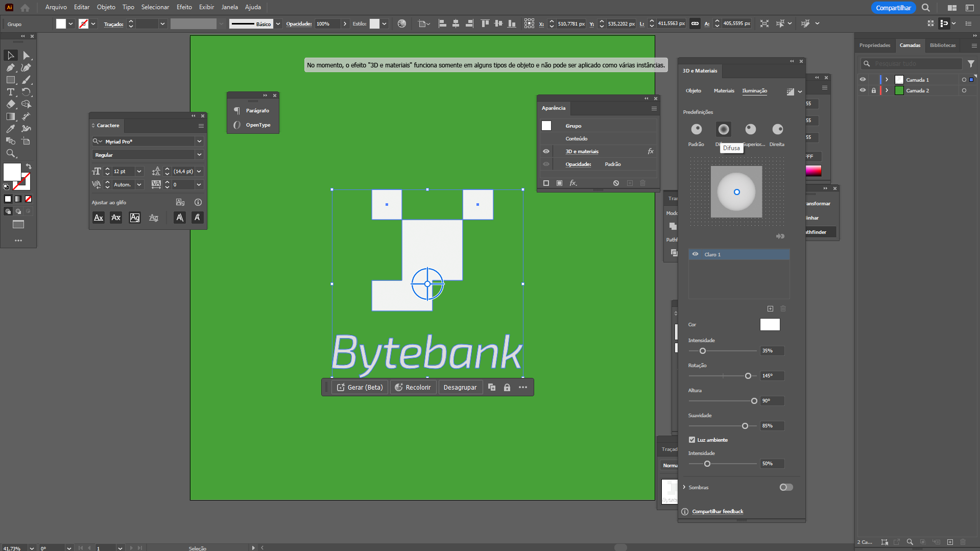Open the Compartilhar feedback link
The image size is (980, 551).
(x=718, y=512)
